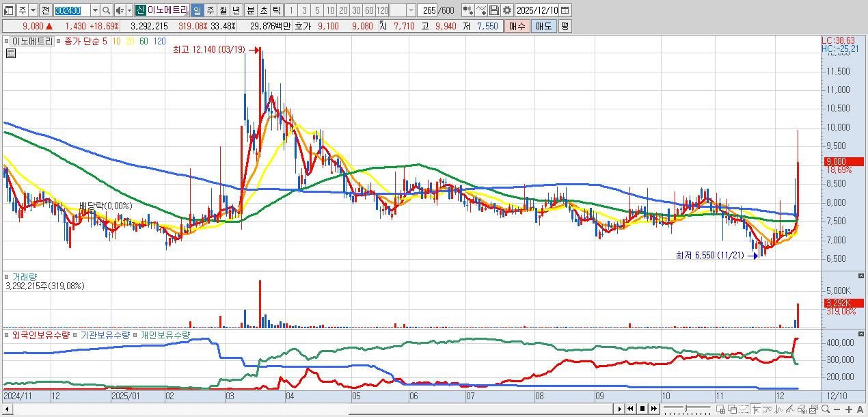Click the wavy line icon after crosshair icon
This screenshot has height=417, width=868.
[x=768, y=409]
